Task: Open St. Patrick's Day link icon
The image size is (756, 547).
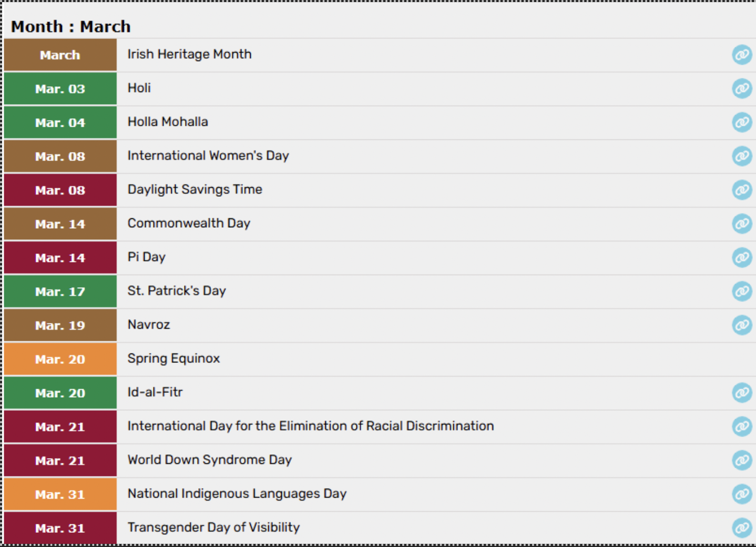Action: coord(742,291)
